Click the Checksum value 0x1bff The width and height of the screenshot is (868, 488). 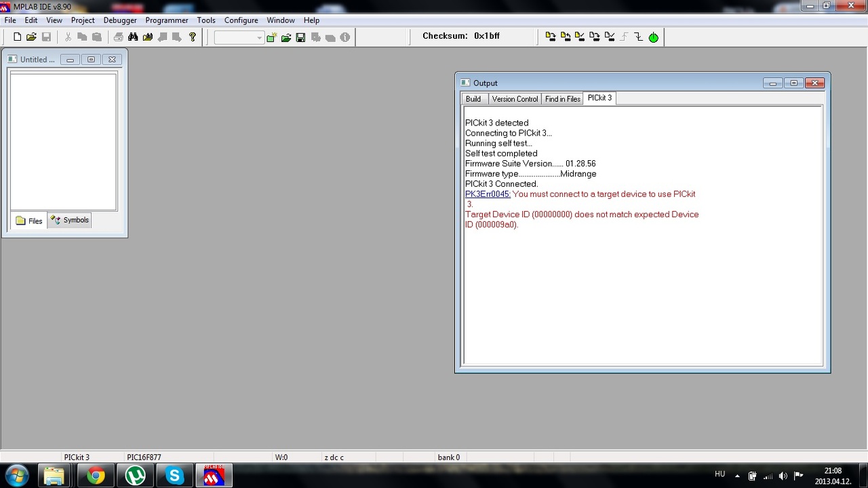pyautogui.click(x=487, y=36)
